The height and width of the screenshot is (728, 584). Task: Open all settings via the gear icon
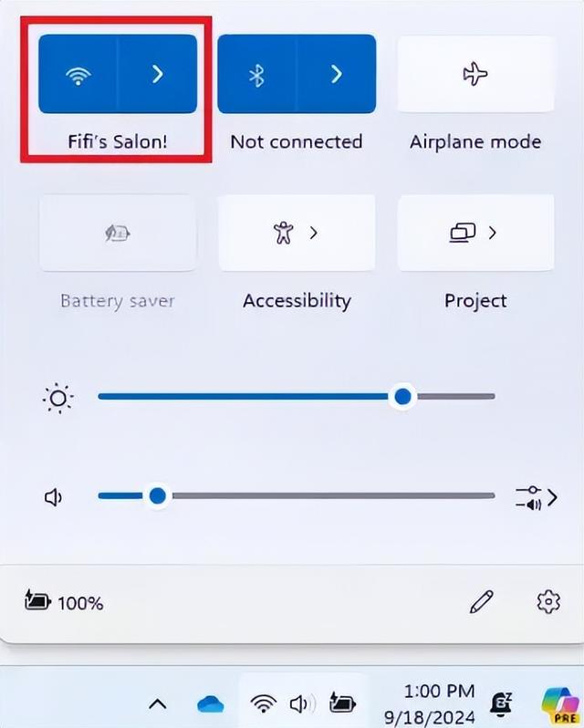(x=548, y=602)
